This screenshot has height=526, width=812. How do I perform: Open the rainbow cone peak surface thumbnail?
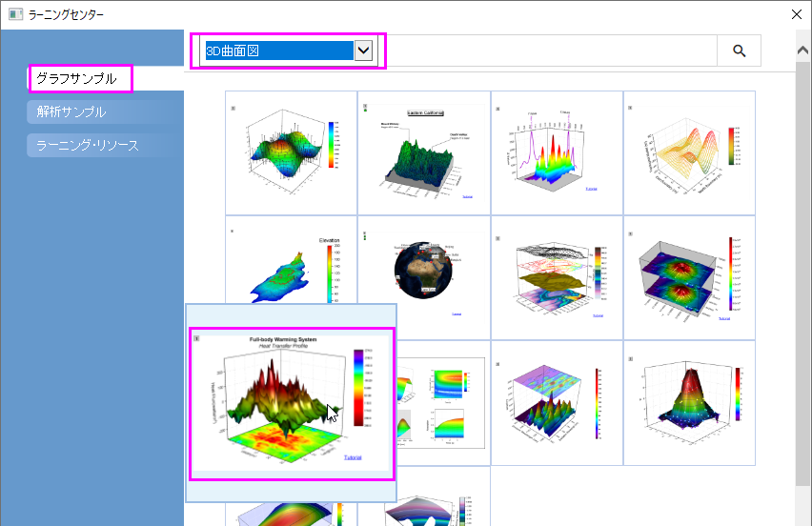coord(689,403)
